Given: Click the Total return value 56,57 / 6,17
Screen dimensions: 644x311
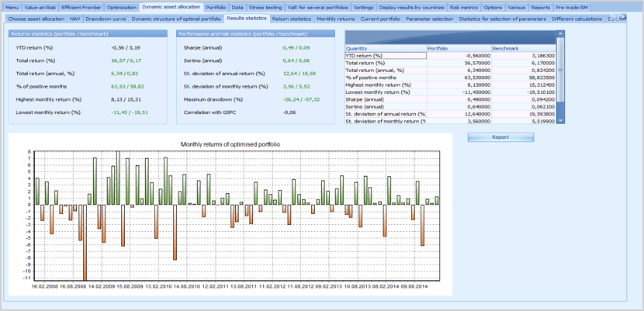Looking at the screenshot, I should click(x=126, y=60).
